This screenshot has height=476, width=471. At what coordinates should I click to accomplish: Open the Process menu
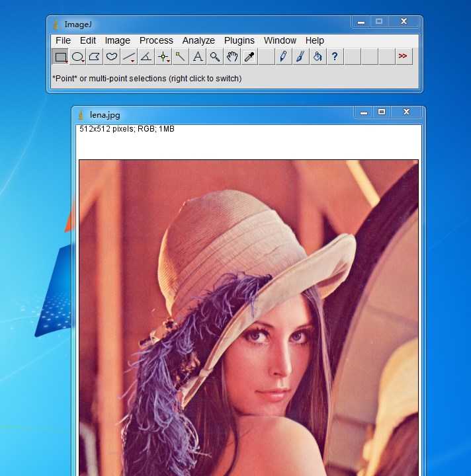(156, 40)
